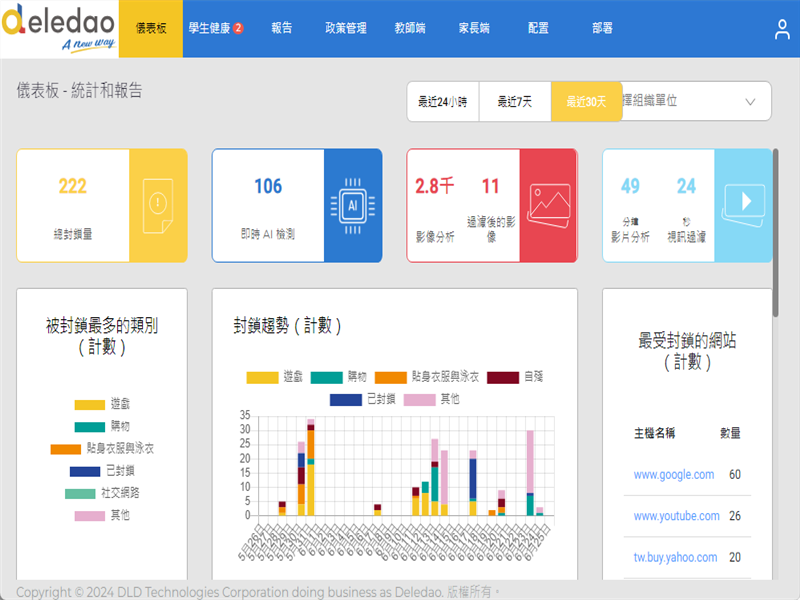Click the red notification badge on 學生健康
Image resolution: width=800 pixels, height=600 pixels.
238,28
